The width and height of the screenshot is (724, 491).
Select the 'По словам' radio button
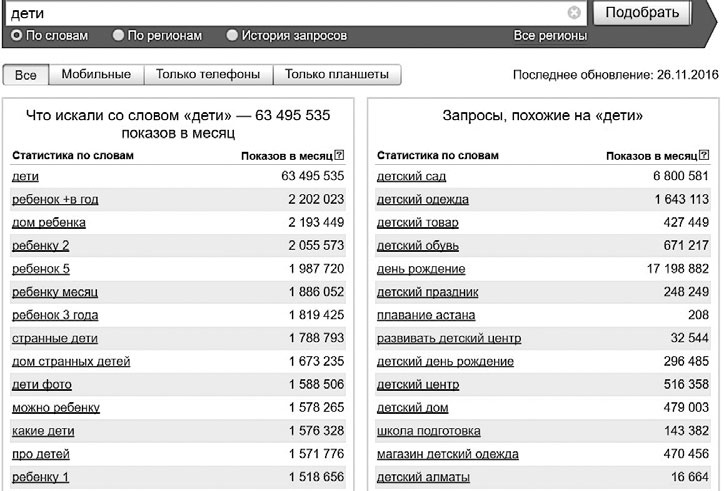pyautogui.click(x=17, y=35)
